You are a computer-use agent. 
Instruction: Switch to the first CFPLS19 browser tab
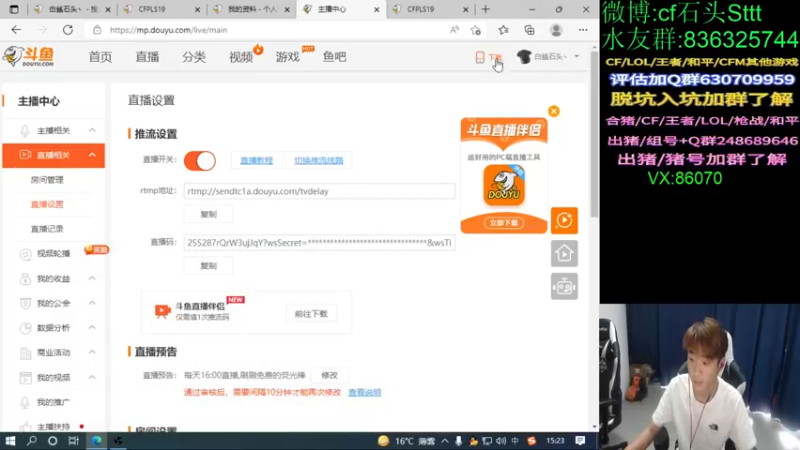tap(161, 9)
